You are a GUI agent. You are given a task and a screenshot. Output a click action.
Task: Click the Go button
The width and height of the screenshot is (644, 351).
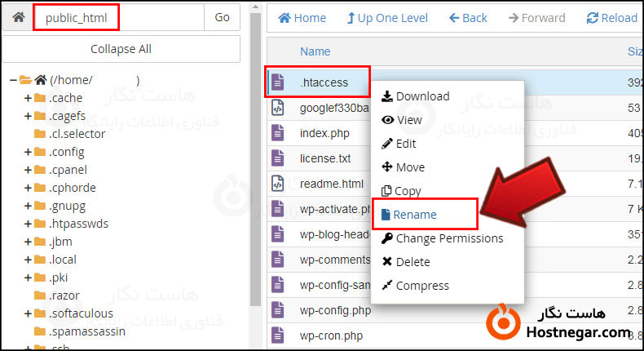[222, 17]
